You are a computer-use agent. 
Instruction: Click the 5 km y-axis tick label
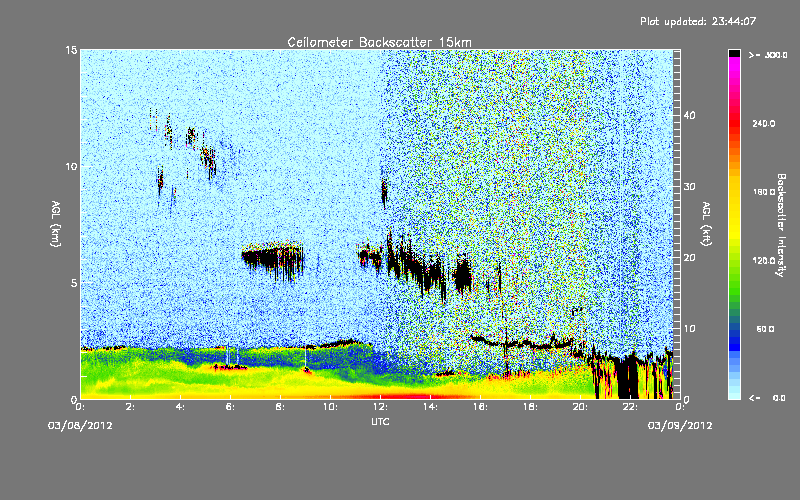[x=74, y=283]
